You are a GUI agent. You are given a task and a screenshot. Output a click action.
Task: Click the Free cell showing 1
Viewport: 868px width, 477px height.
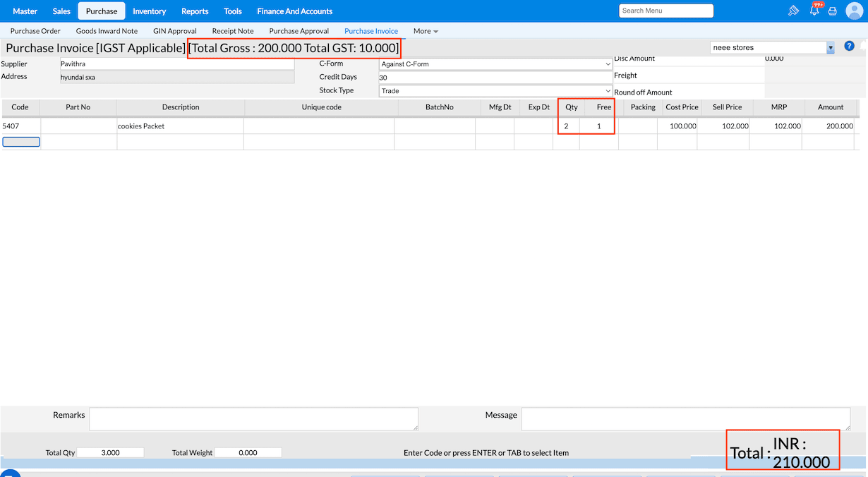[598, 126]
